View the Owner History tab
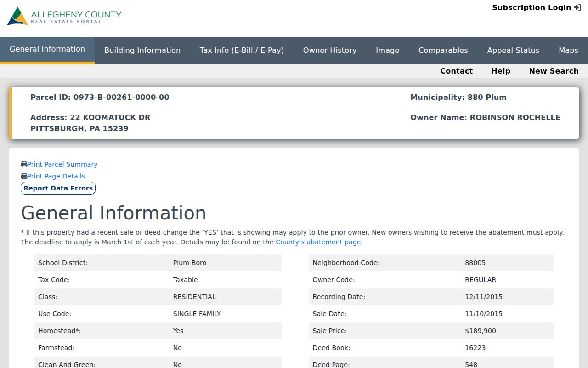 coord(330,51)
